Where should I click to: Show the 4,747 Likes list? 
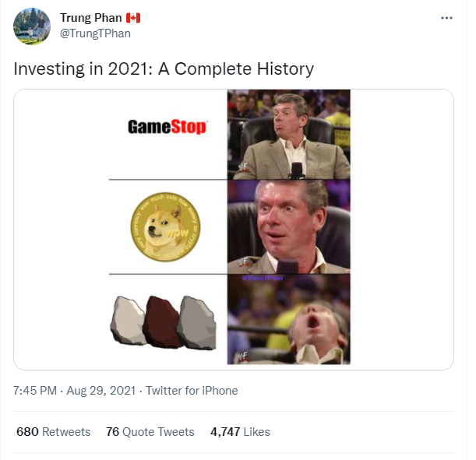pyautogui.click(x=240, y=431)
